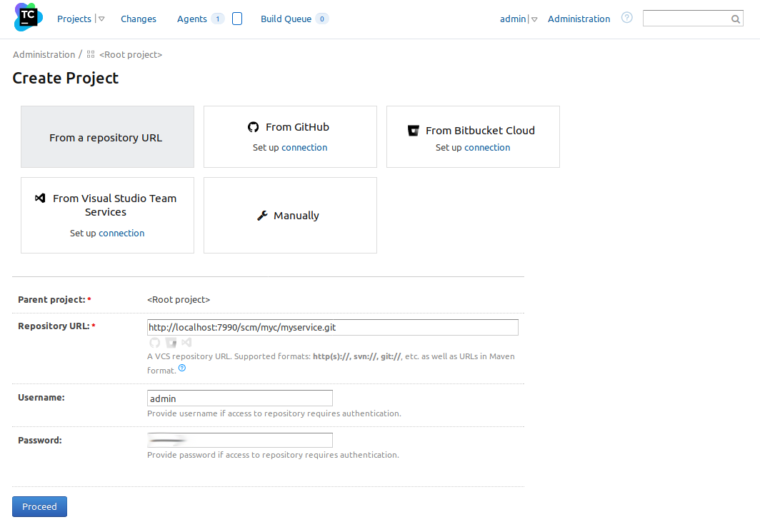Open the Maven format help icon
Viewport: 760px width, 532px height.
[182, 368]
